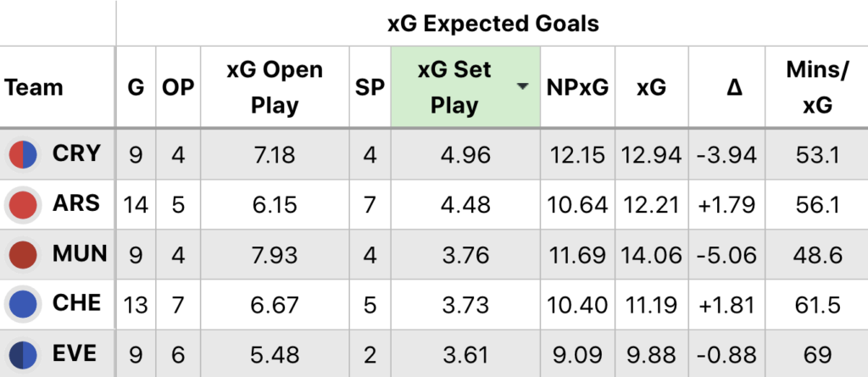The image size is (868, 377).
Task: Open the ARS team row label
Action: point(76,204)
